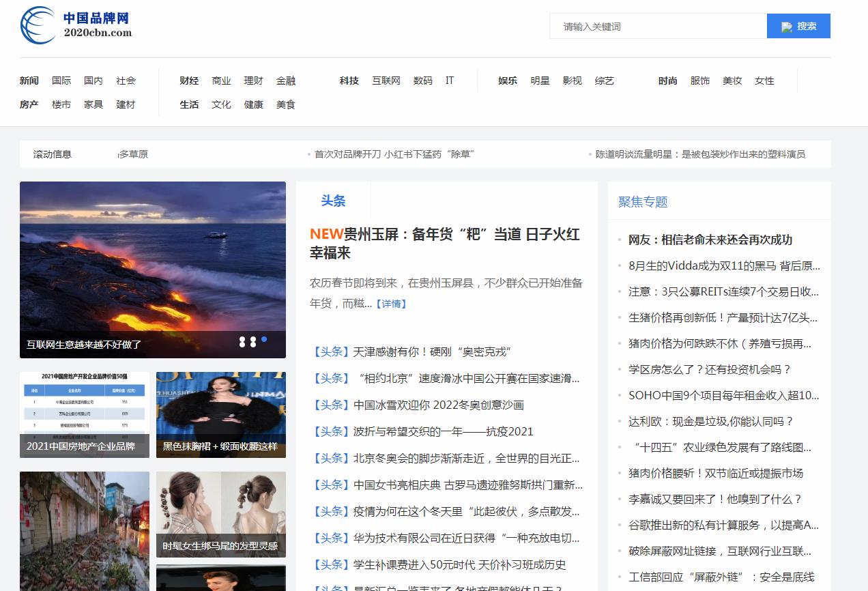Click the 【详情】 details link

(x=391, y=304)
